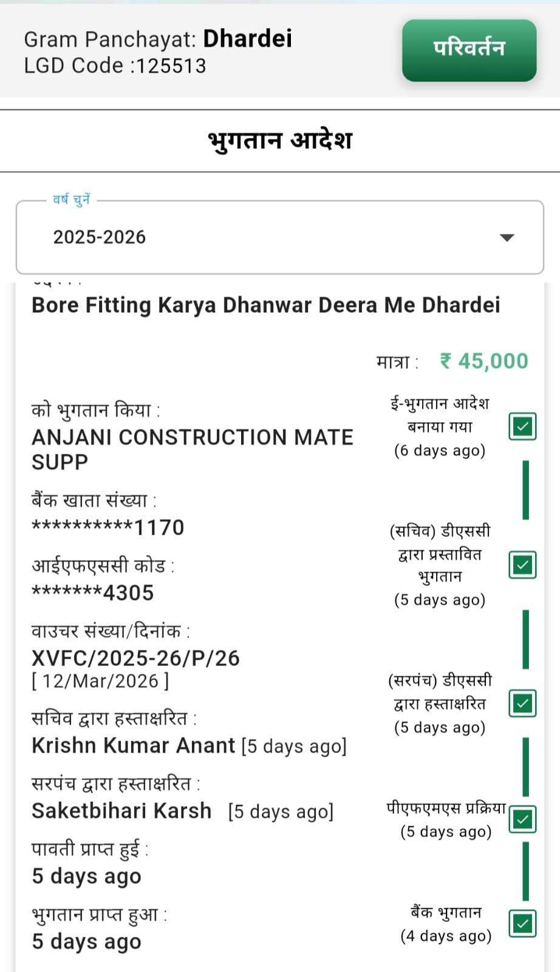Open the वर्ष चुनें year dropdown
Image resolution: width=560 pixels, height=972 pixels.
coord(279,237)
